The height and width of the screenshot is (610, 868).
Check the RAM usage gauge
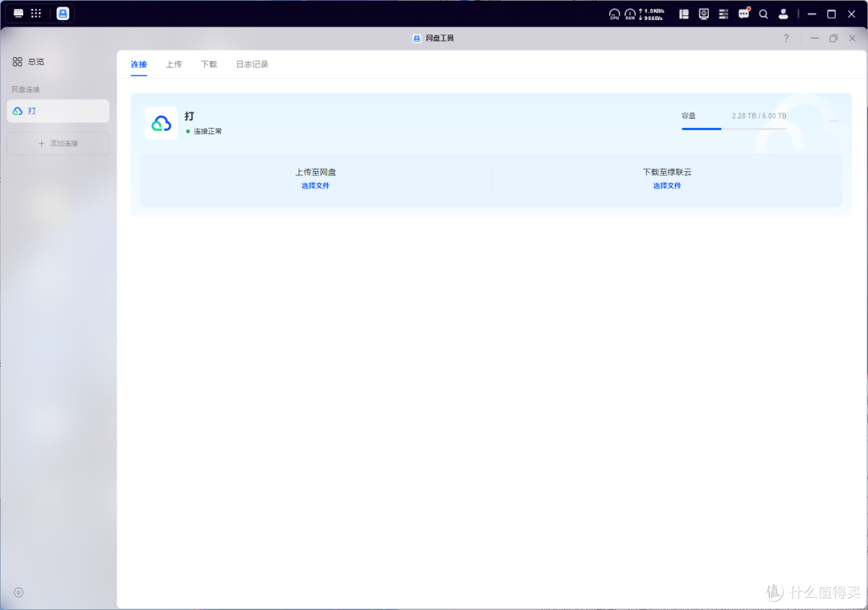pyautogui.click(x=630, y=14)
